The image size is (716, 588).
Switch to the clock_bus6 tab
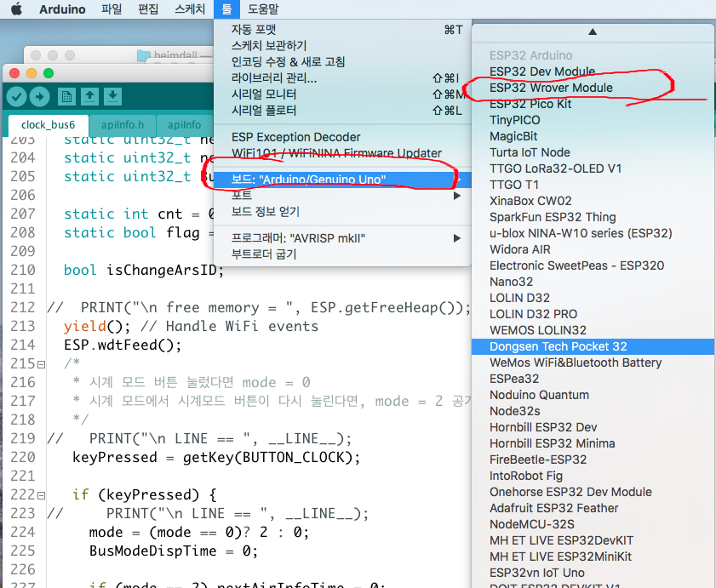click(x=48, y=124)
